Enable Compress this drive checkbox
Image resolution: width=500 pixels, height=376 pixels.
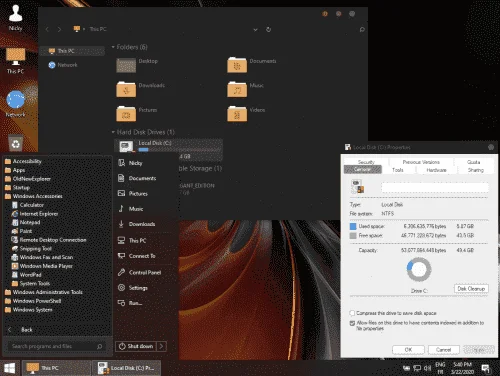[352, 313]
